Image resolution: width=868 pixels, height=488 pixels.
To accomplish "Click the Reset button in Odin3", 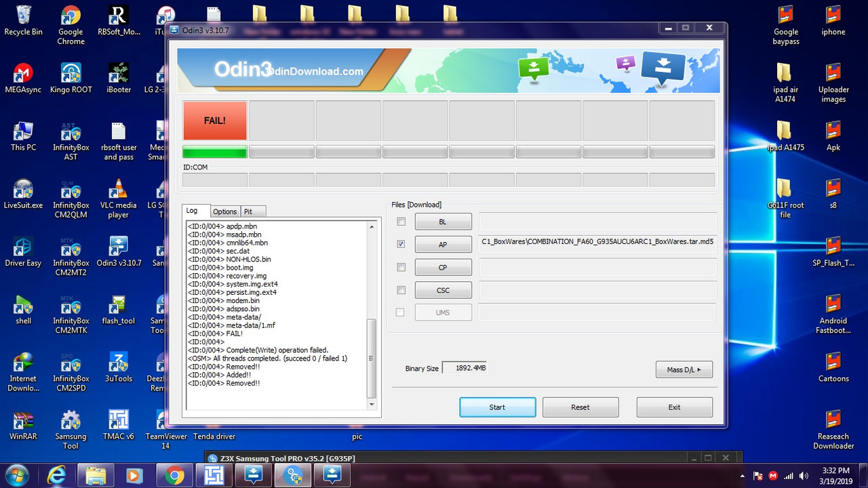I will (x=580, y=407).
